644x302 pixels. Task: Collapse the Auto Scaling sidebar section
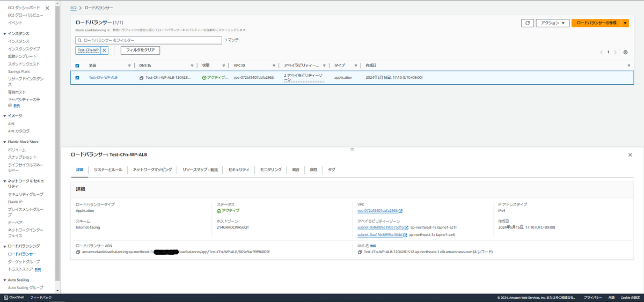(x=5, y=280)
